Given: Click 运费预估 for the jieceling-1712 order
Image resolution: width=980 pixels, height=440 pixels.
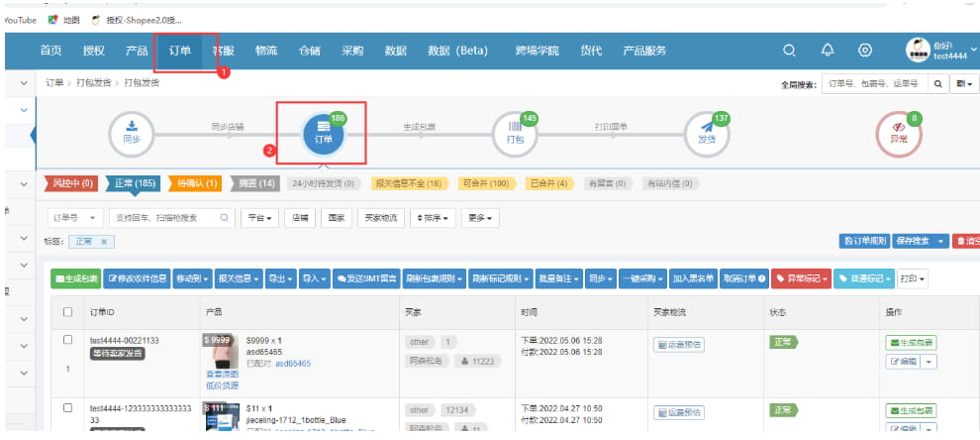Looking at the screenshot, I should (679, 413).
